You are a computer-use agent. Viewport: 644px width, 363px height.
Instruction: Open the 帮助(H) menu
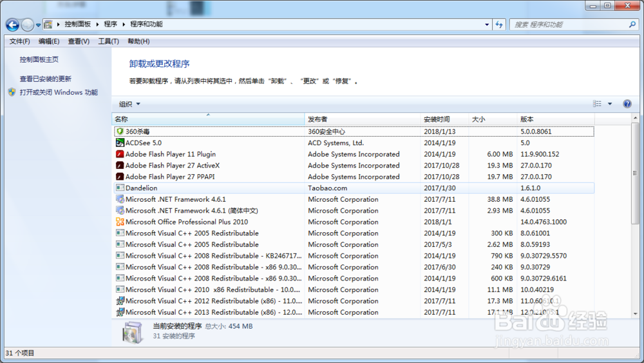(x=138, y=41)
